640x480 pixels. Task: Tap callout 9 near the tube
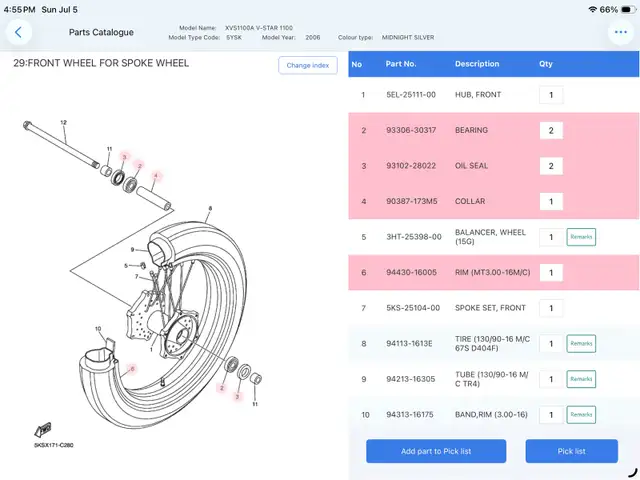pos(132,249)
